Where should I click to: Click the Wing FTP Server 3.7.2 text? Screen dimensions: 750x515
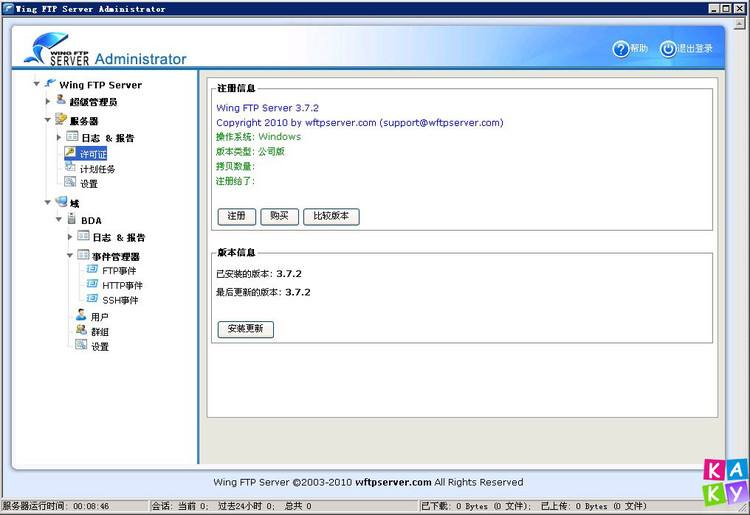pyautogui.click(x=267, y=108)
